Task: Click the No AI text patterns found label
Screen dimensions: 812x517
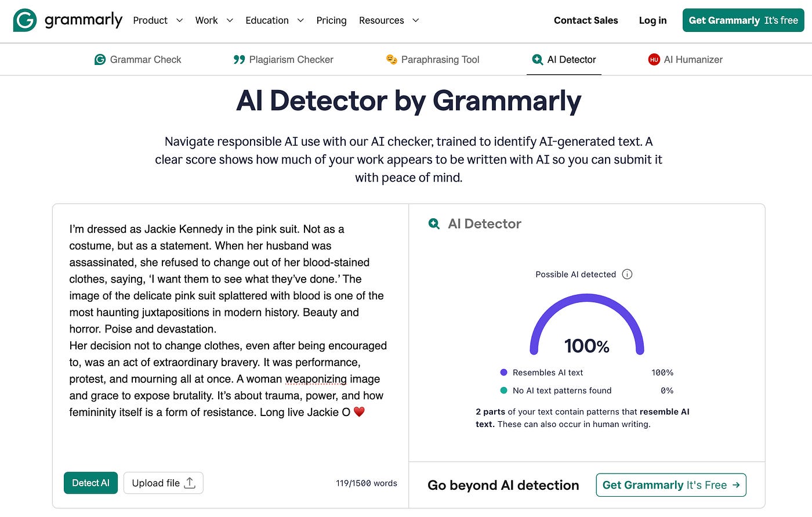Action: (x=562, y=391)
